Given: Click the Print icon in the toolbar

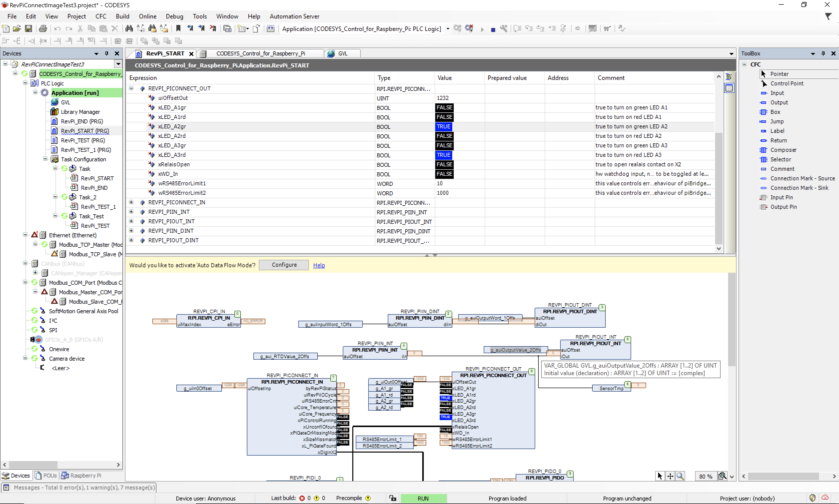Looking at the screenshot, I should (43, 28).
